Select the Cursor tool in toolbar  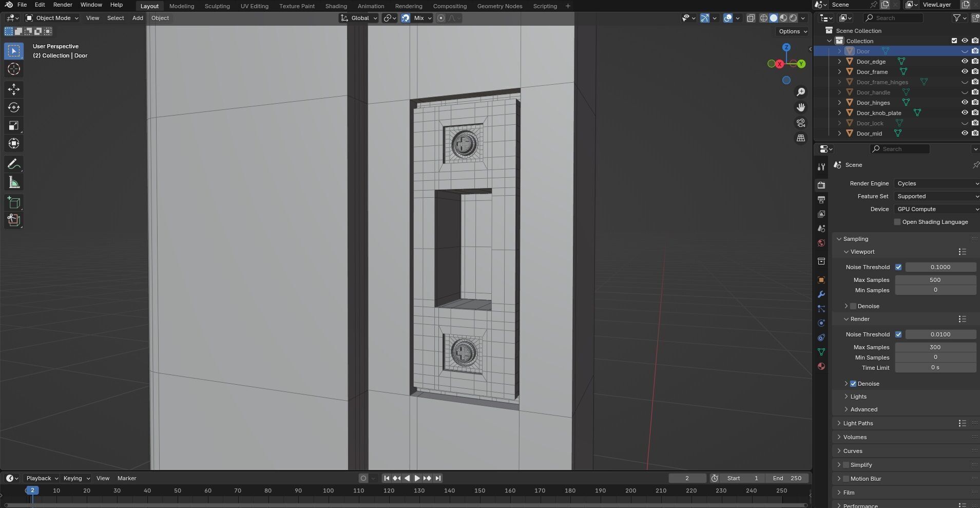point(14,69)
